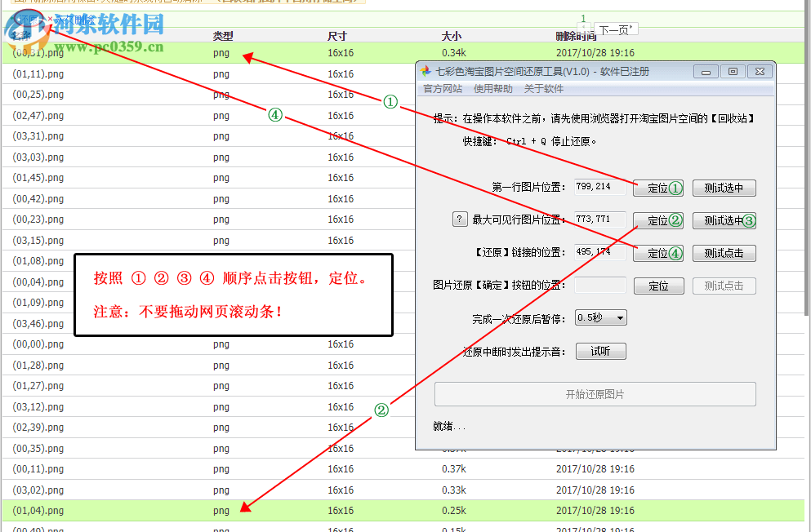Screen dimensions: 811x532
Task: Click the 定位① locate button
Action: [657, 188]
